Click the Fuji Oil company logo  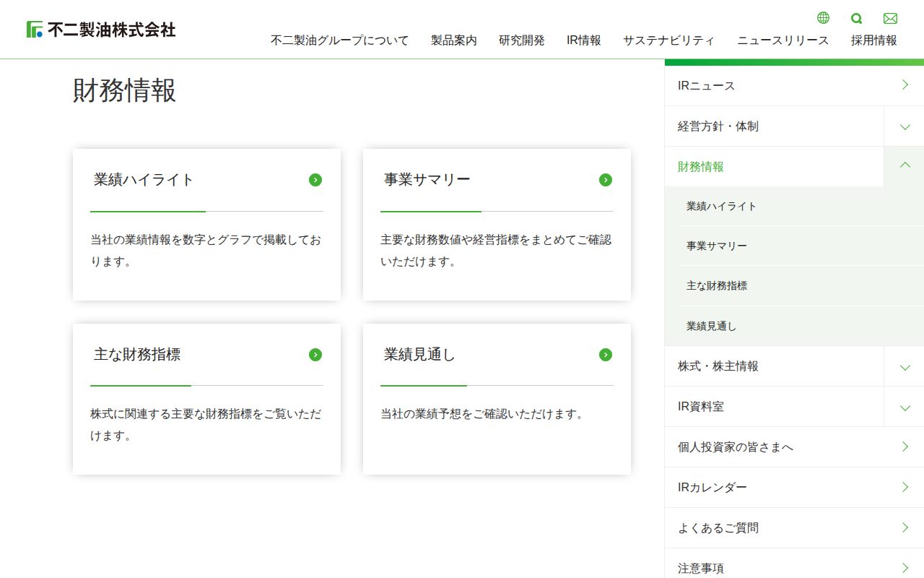pyautogui.click(x=101, y=30)
